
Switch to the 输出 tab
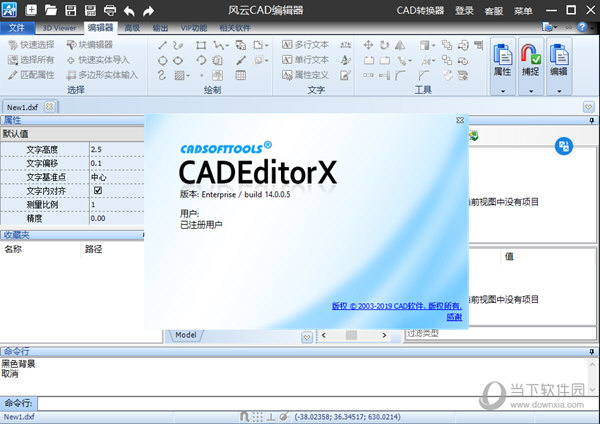pyautogui.click(x=160, y=28)
